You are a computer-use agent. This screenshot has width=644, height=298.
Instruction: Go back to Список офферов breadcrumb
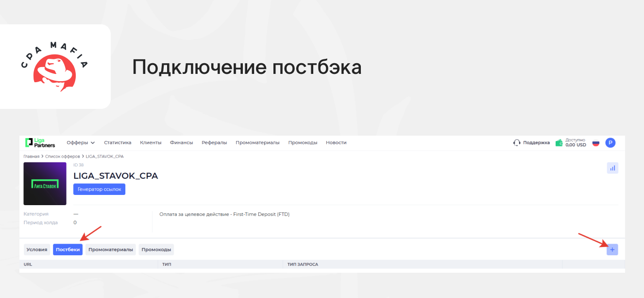pyautogui.click(x=62, y=157)
